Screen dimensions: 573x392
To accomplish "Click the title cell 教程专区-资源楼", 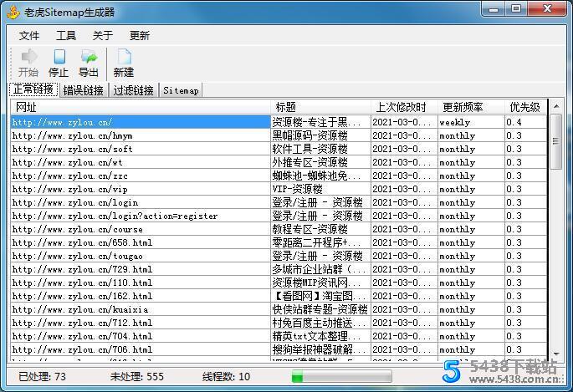I will (x=320, y=229).
